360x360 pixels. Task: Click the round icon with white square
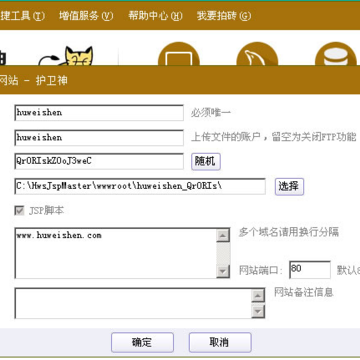click(179, 54)
